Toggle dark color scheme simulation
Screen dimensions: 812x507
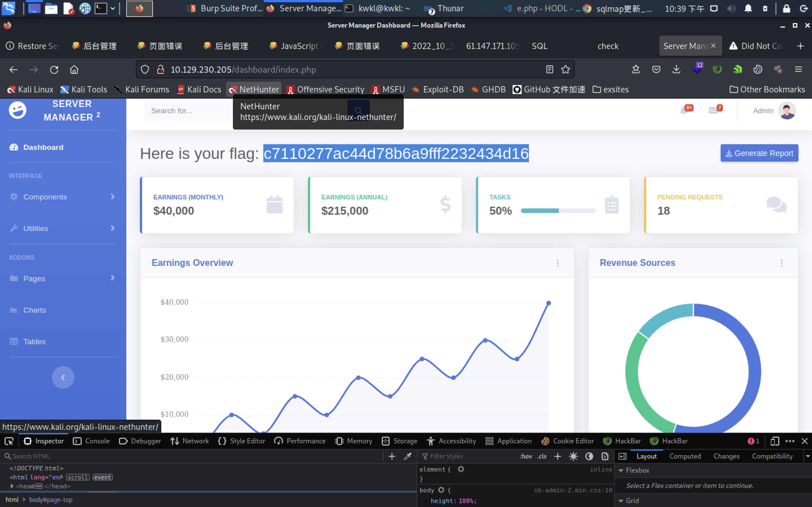pyautogui.click(x=589, y=456)
